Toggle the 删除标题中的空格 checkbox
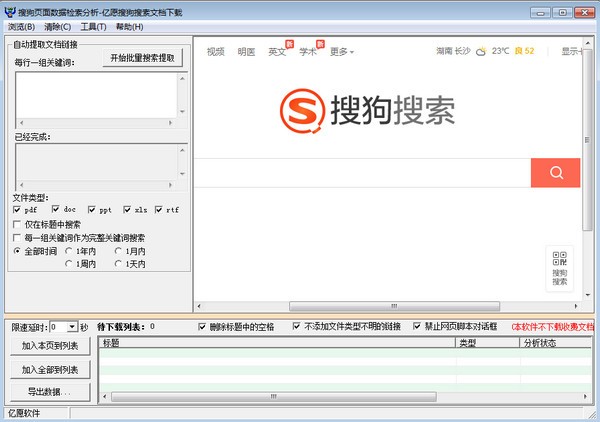The width and height of the screenshot is (600, 422). [x=203, y=326]
